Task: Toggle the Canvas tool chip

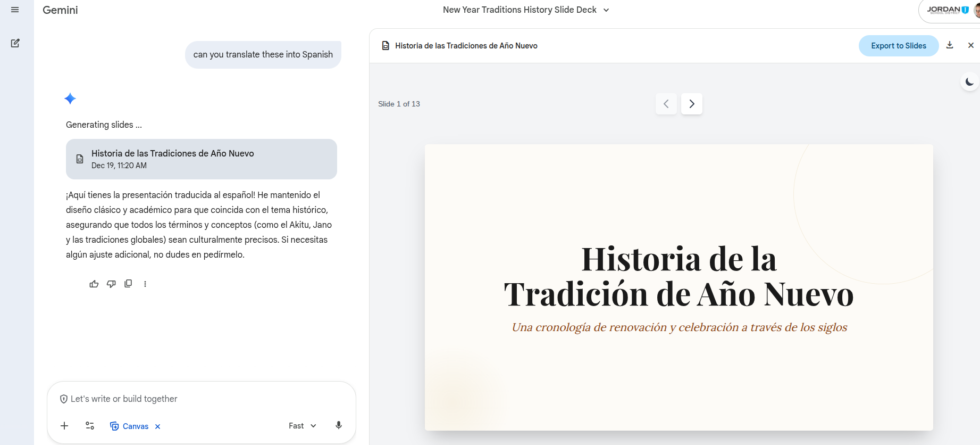Action: [130, 426]
